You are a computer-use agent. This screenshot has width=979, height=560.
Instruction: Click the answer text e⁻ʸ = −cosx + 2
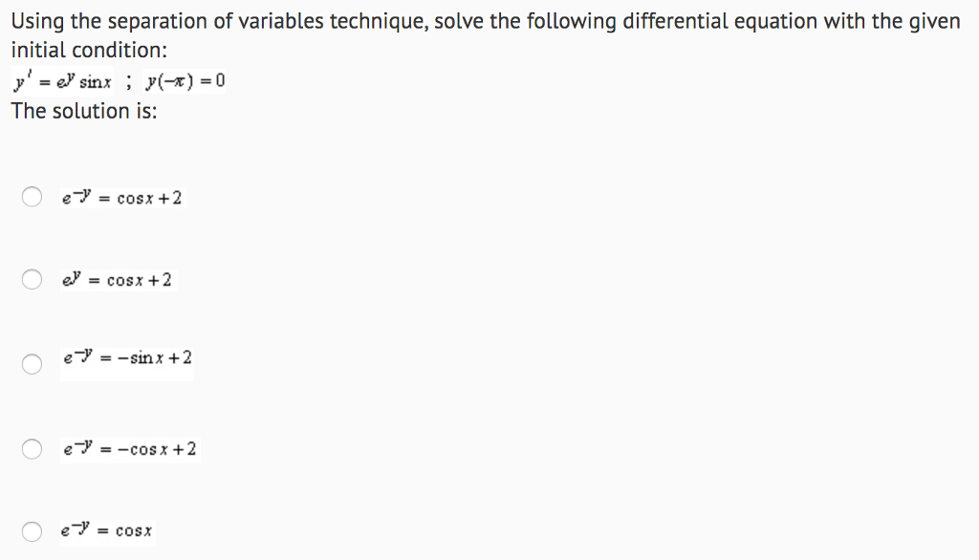129,449
